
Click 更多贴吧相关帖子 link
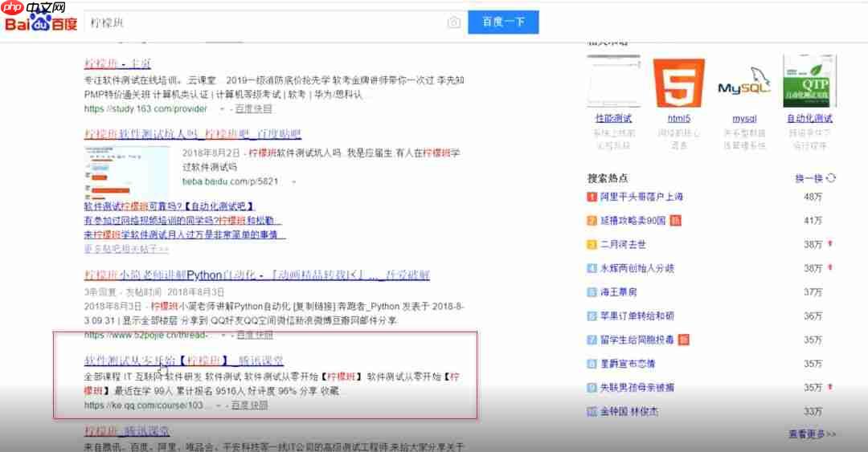tap(126, 249)
